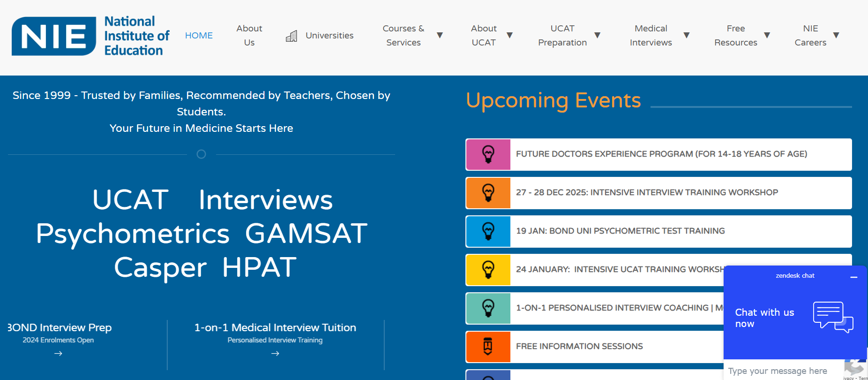Screen dimensions: 868x380
Task: Click the orange pencil icon for Free Information Sessions
Action: click(488, 347)
